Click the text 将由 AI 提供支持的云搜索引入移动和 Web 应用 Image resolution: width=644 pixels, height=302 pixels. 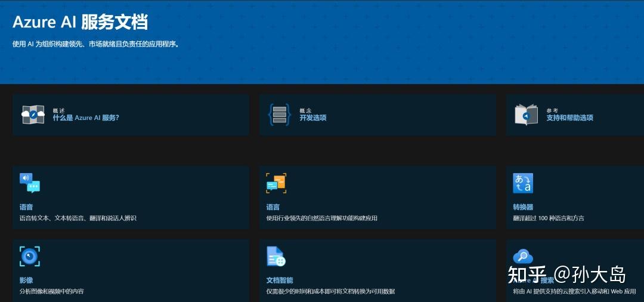(x=574, y=291)
